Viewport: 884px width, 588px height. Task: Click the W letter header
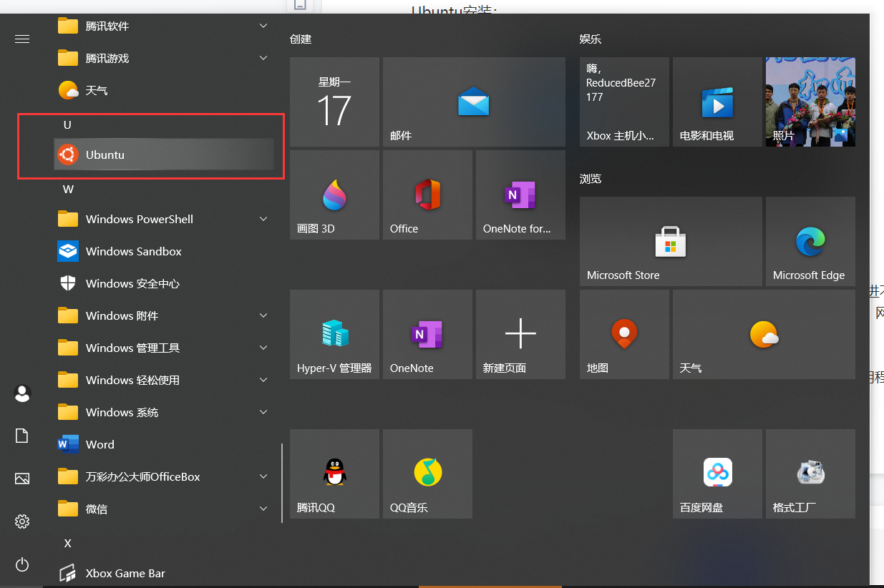pos(68,189)
